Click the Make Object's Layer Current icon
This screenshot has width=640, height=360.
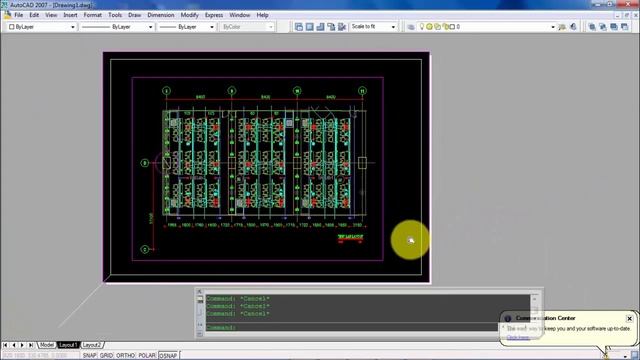coord(562,27)
